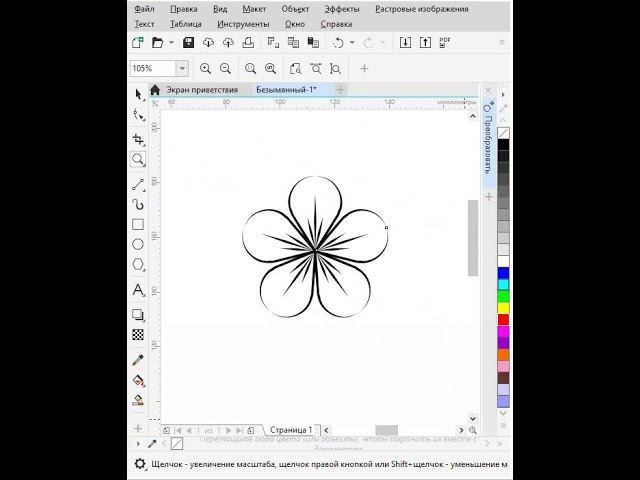Open the Объект menu
Image resolution: width=640 pixels, height=480 pixels.
295,9
